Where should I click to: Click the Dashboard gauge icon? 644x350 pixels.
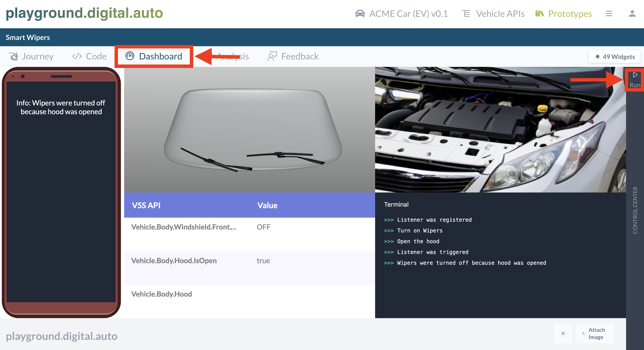(x=130, y=56)
